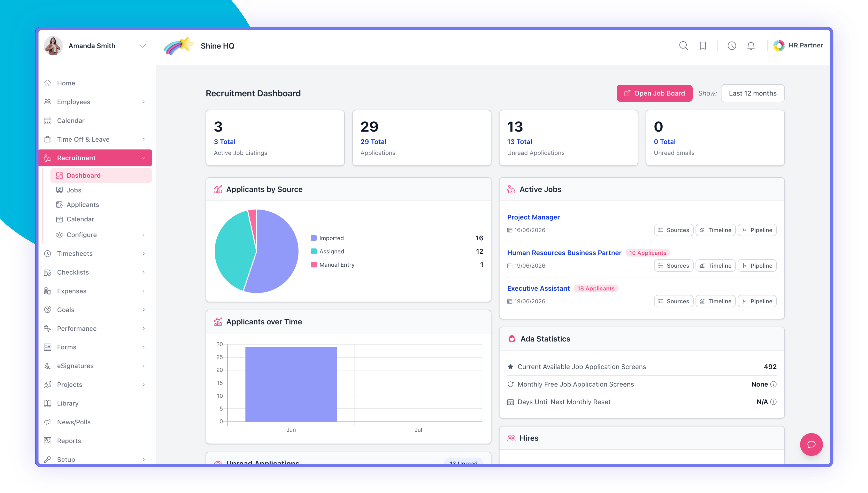The height and width of the screenshot is (493, 868).
Task: Open the notifications bell icon
Action: coord(751,46)
